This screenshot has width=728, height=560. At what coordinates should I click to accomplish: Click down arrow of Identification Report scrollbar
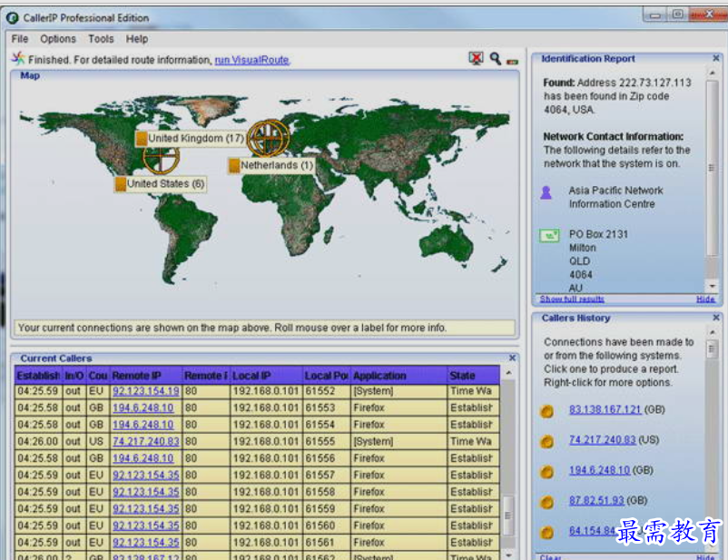tap(712, 286)
